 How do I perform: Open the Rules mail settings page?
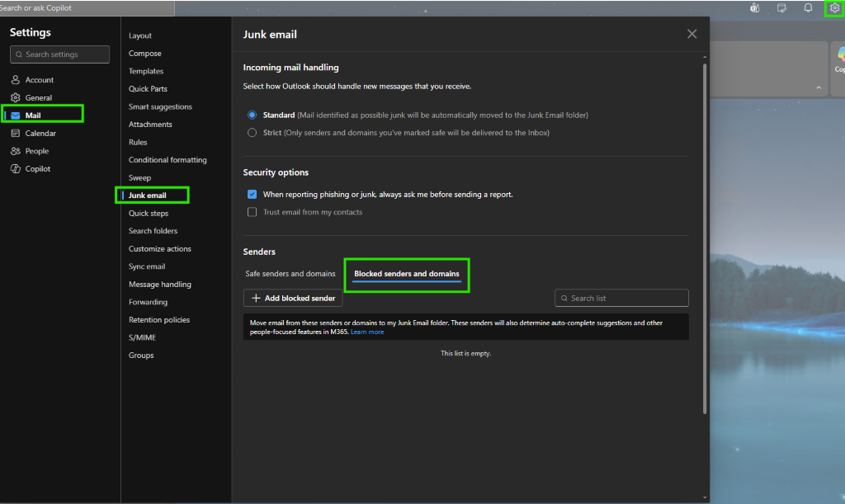click(x=138, y=142)
